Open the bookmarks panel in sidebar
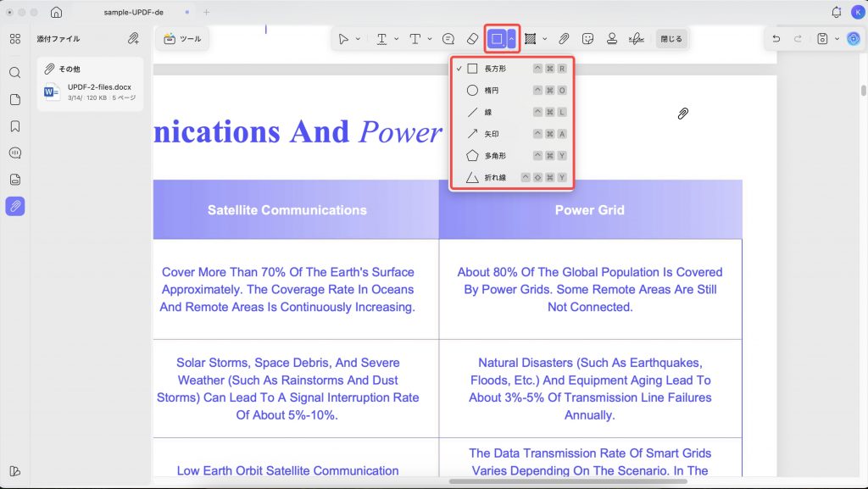Screen dimensions: 868x489 [15, 126]
